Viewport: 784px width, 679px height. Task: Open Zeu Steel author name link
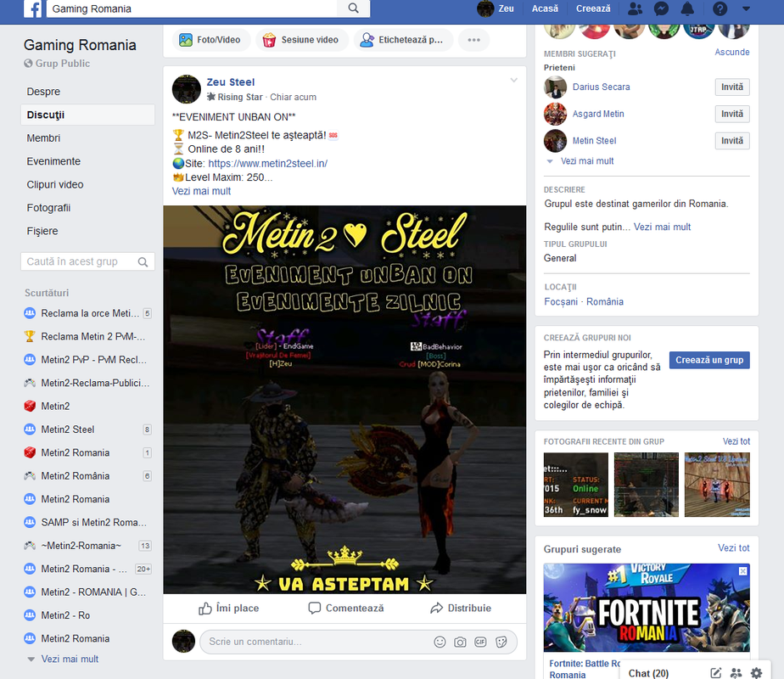pyautogui.click(x=231, y=82)
